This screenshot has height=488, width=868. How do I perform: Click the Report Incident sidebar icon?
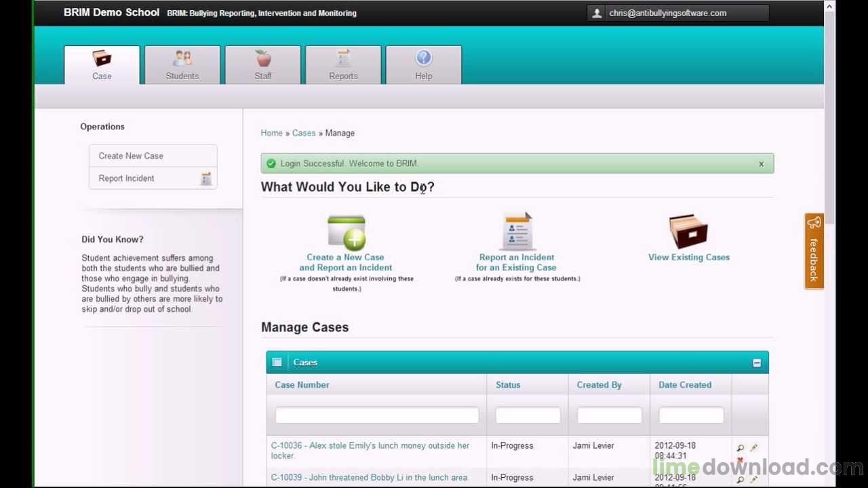coord(206,178)
